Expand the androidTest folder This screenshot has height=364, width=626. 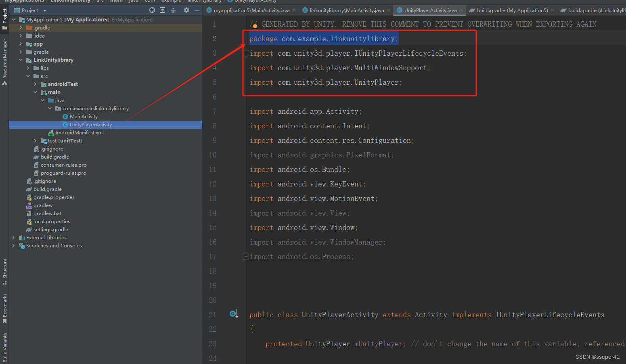(x=35, y=84)
